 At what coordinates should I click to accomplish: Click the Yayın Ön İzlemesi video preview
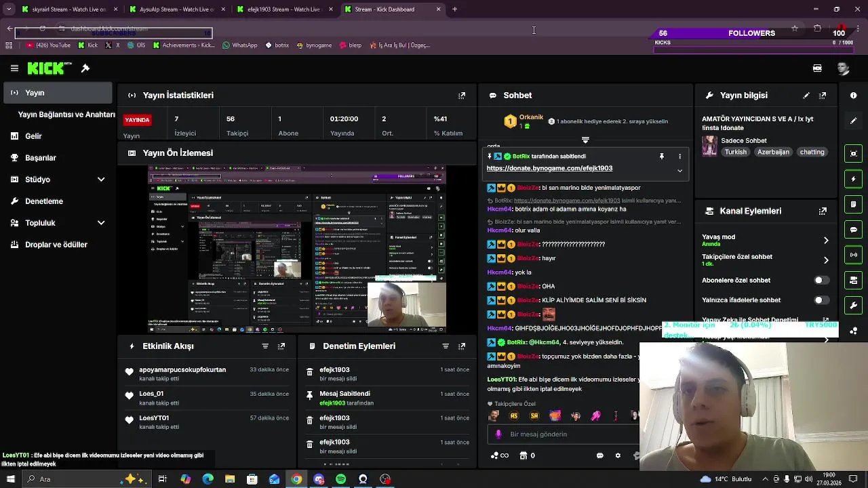297,249
